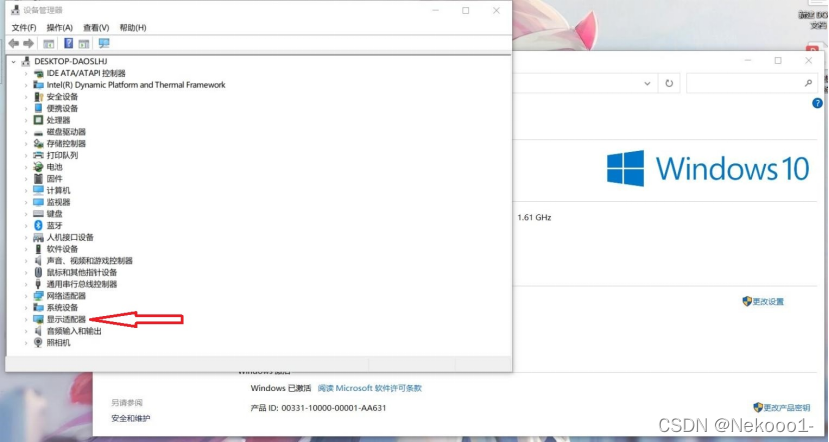Open the 文件(F) menu
The width and height of the screenshot is (829, 442).
[x=24, y=27]
